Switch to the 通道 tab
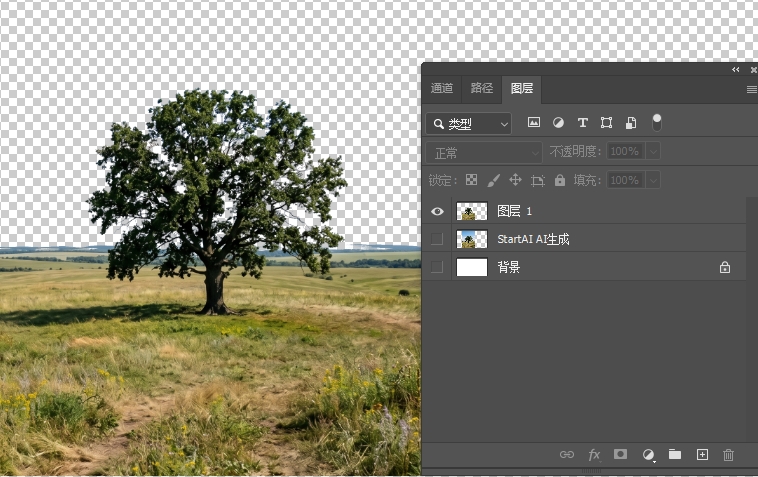Image resolution: width=758 pixels, height=477 pixels. click(x=442, y=88)
